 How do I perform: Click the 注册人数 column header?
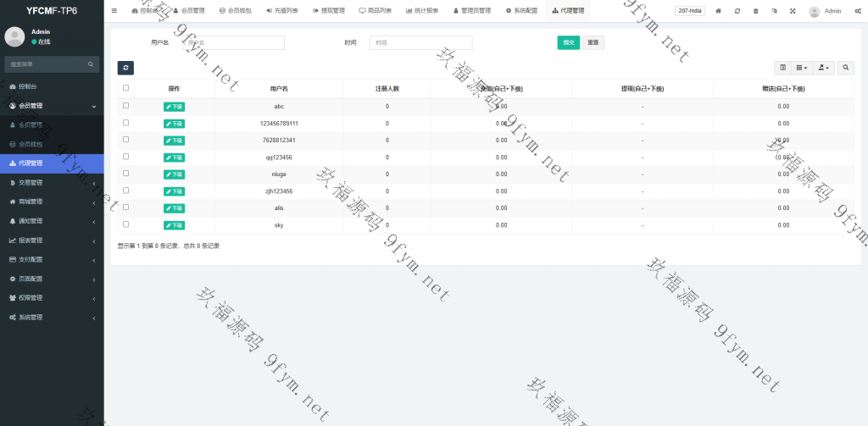(387, 89)
